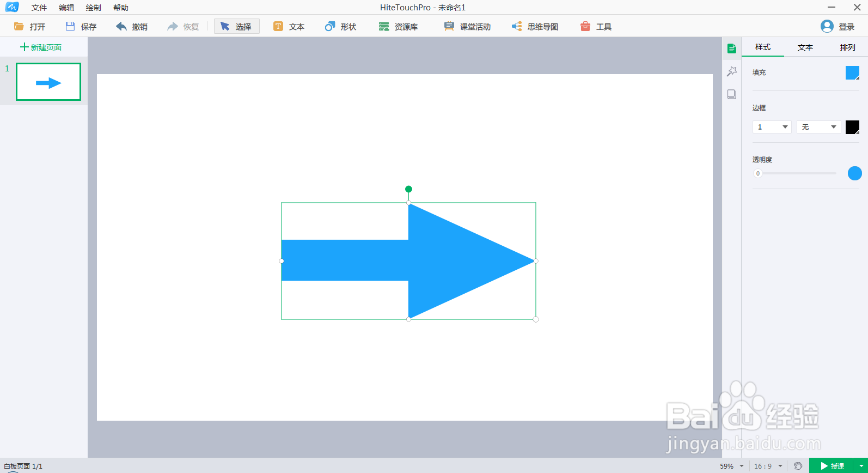Click the blue transparency preview circle

pos(855,173)
